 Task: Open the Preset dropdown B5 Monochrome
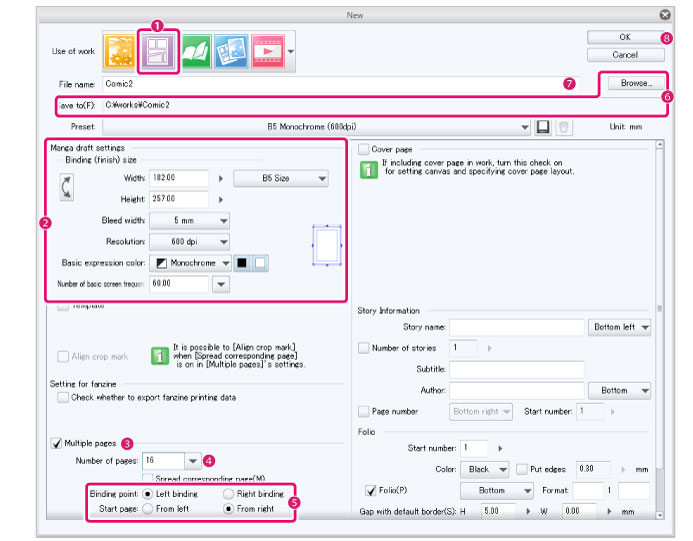pos(316,127)
